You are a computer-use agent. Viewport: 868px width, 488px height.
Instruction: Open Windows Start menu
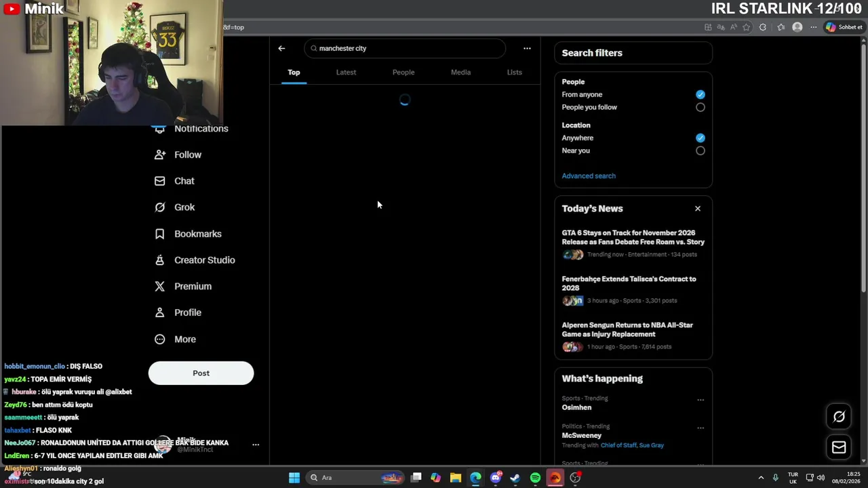(294, 478)
